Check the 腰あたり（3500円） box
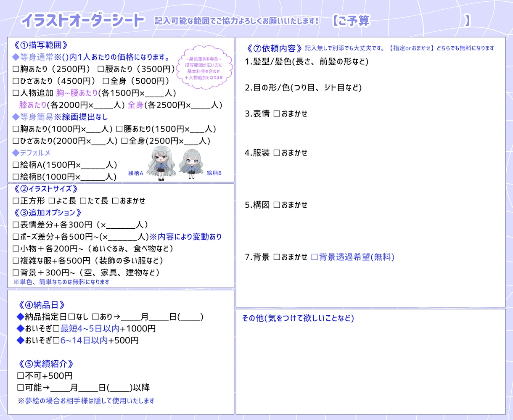The width and height of the screenshot is (513, 420). (x=101, y=69)
